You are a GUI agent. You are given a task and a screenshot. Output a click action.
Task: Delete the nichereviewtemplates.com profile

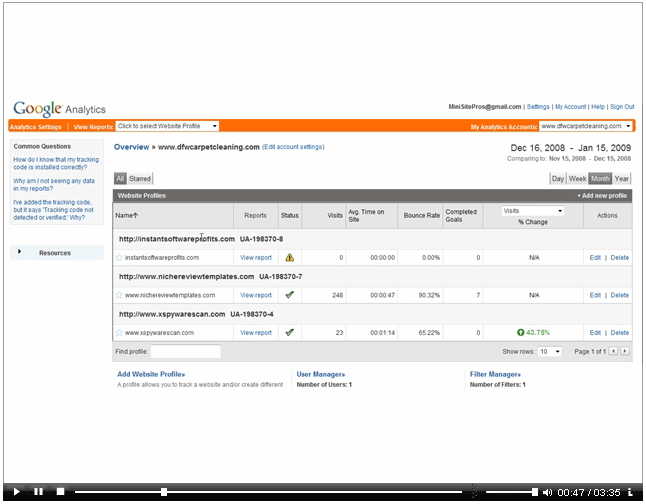(x=620, y=295)
